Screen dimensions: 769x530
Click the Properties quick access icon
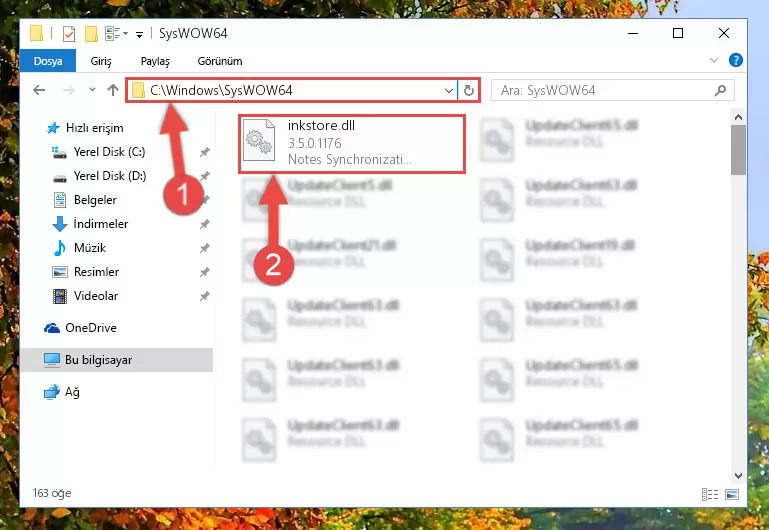69,34
